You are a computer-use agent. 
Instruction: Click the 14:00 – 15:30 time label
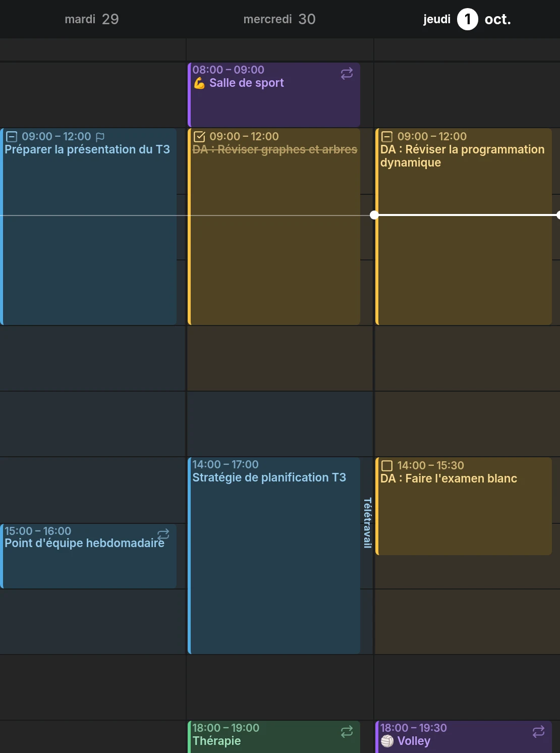431,465
